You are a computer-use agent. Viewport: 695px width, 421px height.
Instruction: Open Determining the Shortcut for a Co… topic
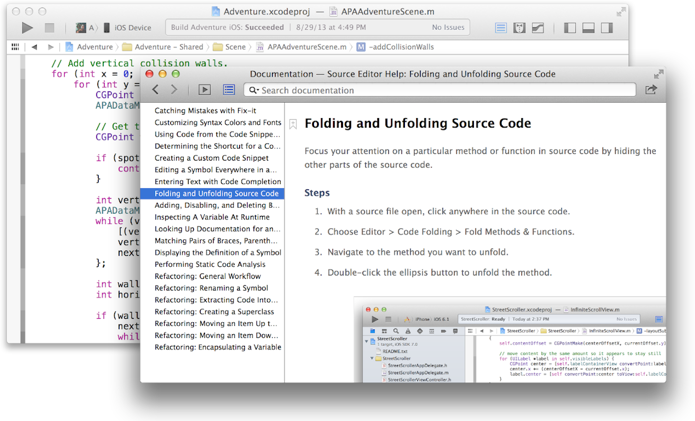coord(217,146)
